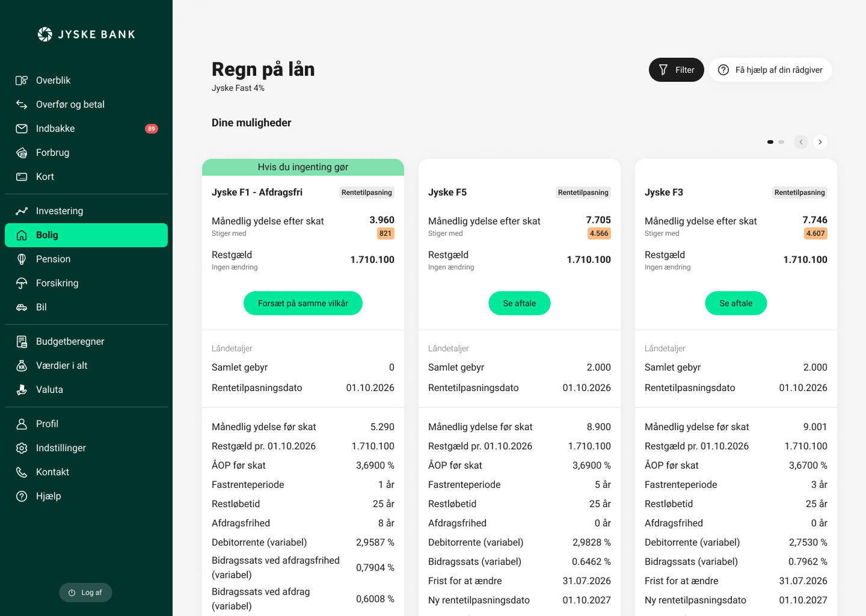The image size is (866, 616).
Task: Select the Bolig menu item
Action: [86, 235]
